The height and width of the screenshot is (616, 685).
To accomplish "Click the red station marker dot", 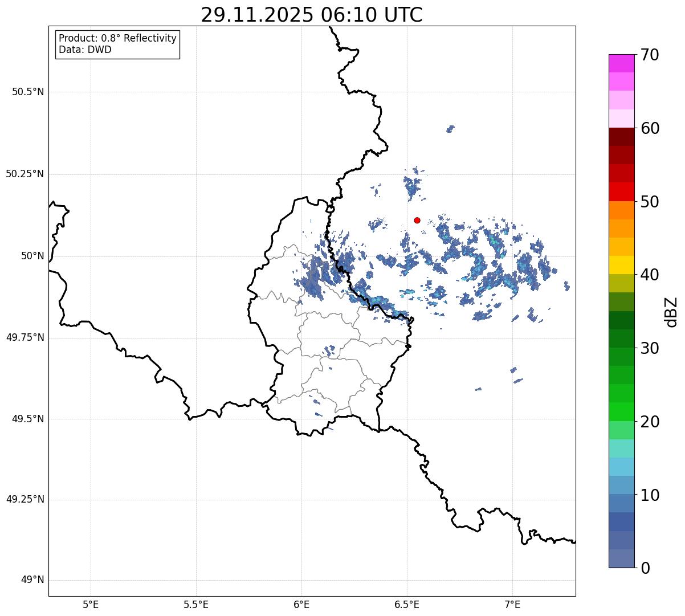I will [417, 220].
